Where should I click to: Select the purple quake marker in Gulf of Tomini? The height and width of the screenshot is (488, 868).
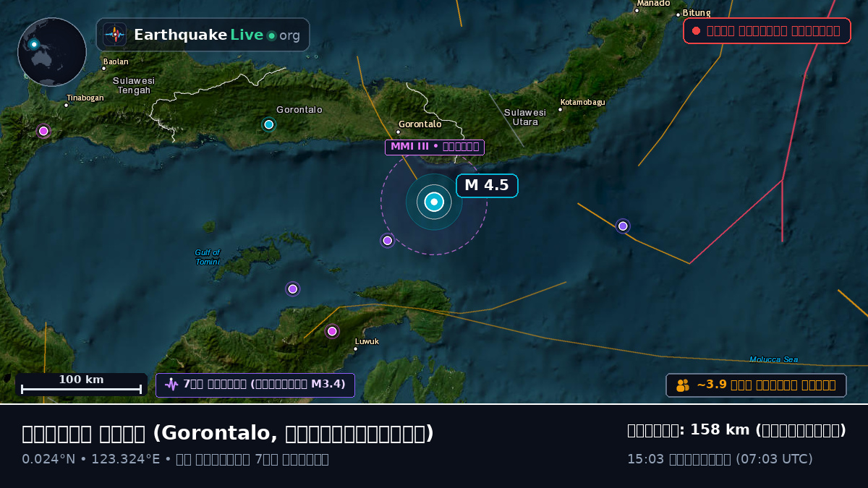pyautogui.click(x=293, y=289)
